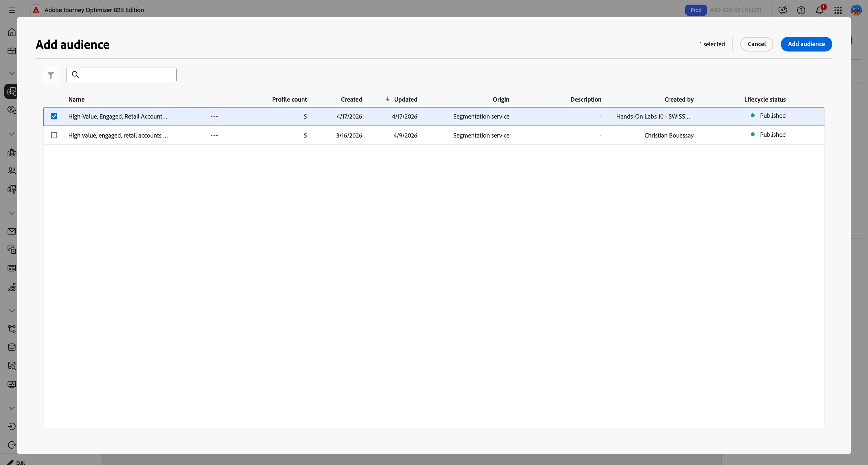The width and height of the screenshot is (868, 465).
Task: Collapse the sidebar chevron above workflow nodes icon
Action: pyautogui.click(x=12, y=311)
